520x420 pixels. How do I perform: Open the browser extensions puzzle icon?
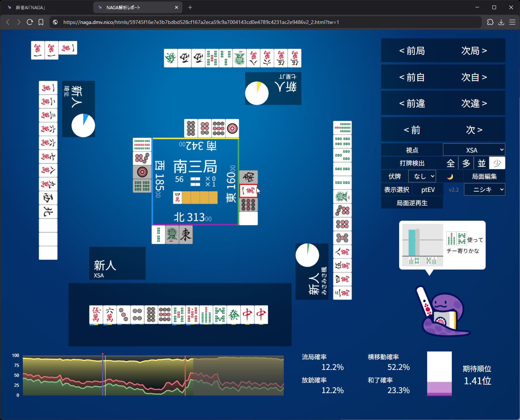(490, 22)
